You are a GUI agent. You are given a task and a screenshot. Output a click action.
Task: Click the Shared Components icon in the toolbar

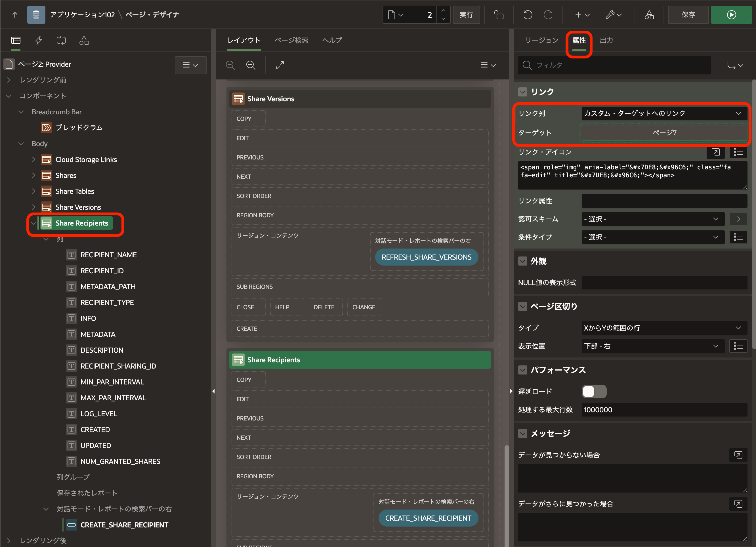tap(649, 15)
